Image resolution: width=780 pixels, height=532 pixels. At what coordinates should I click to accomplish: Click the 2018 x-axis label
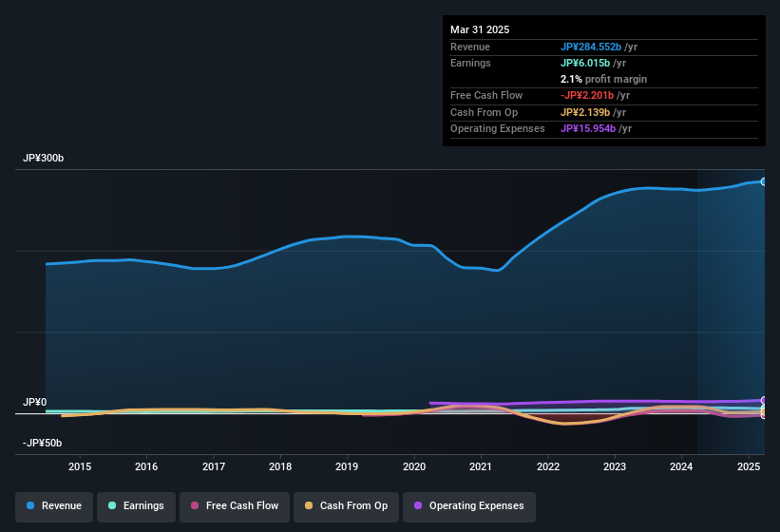[280, 466]
